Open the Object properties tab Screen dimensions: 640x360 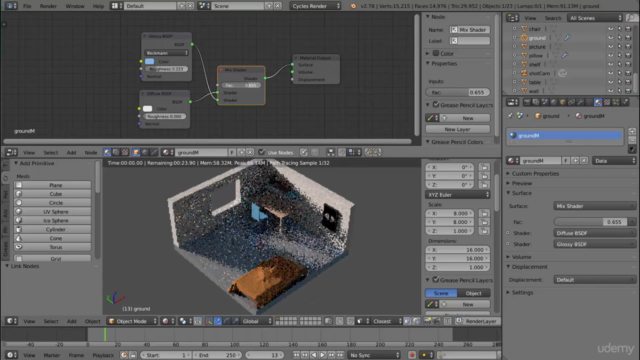pos(562,102)
